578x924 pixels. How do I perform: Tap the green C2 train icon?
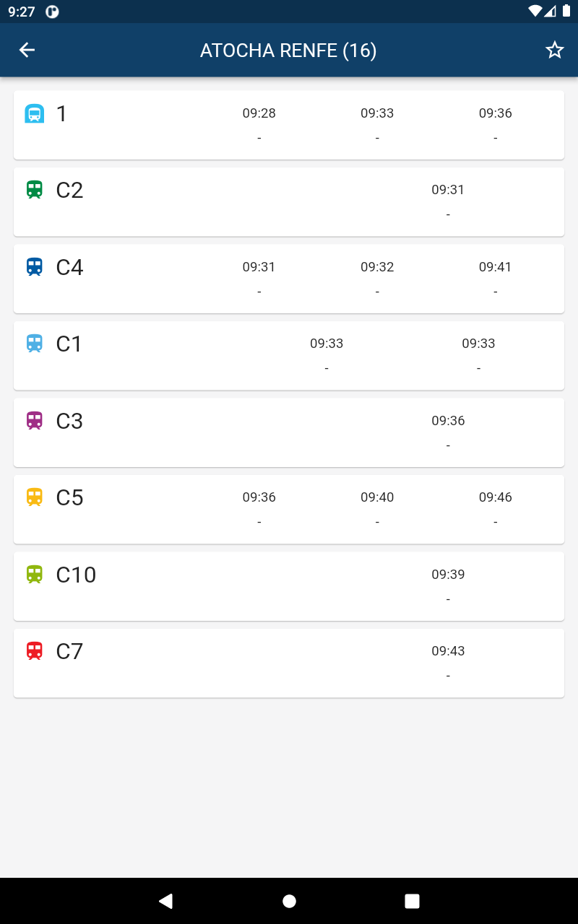click(35, 190)
